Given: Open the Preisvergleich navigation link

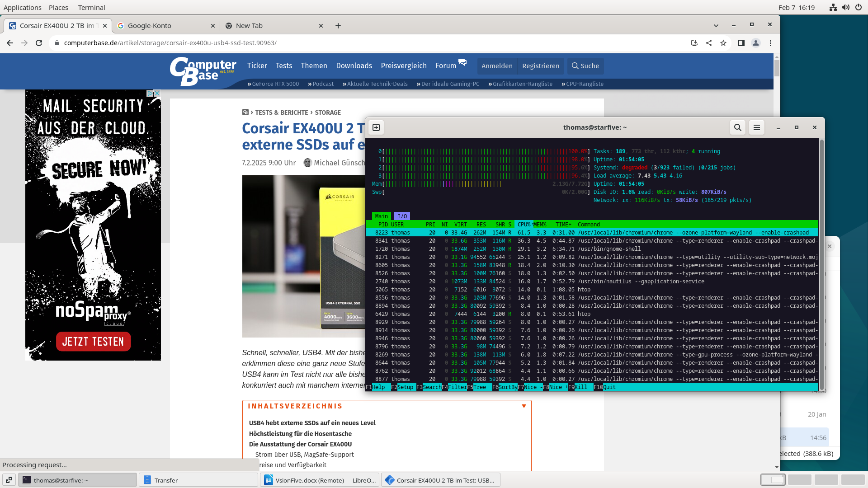Looking at the screenshot, I should 403,66.
